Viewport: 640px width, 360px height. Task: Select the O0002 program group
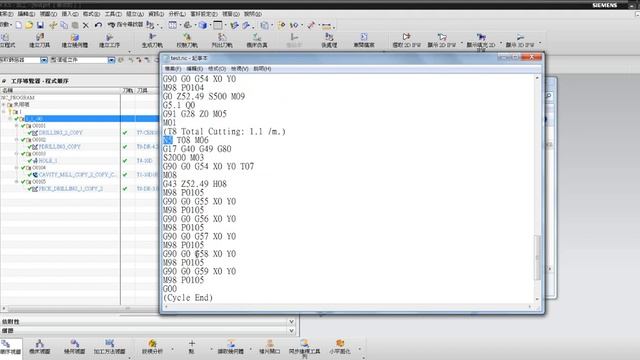point(39,140)
